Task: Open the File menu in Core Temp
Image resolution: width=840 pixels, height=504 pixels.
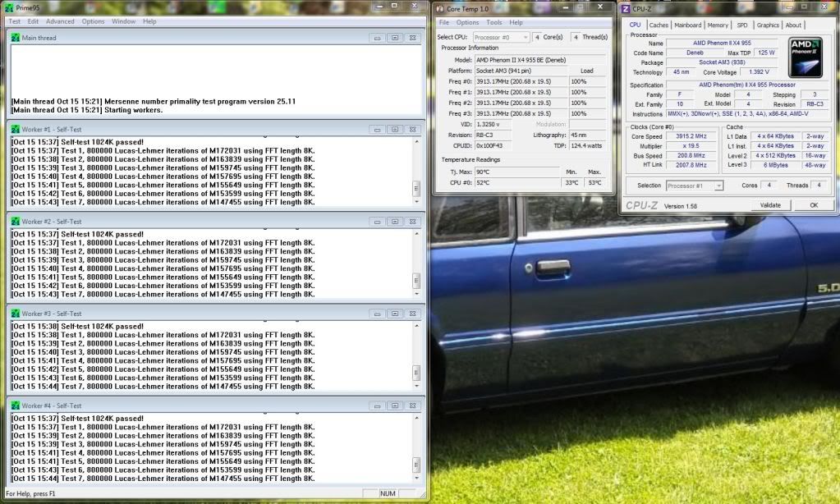Action: 444,22
